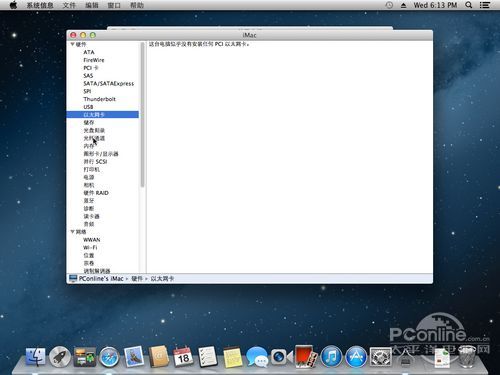500x375 pixels.
Task: Launch iTunes from the dock
Action: [331, 357]
